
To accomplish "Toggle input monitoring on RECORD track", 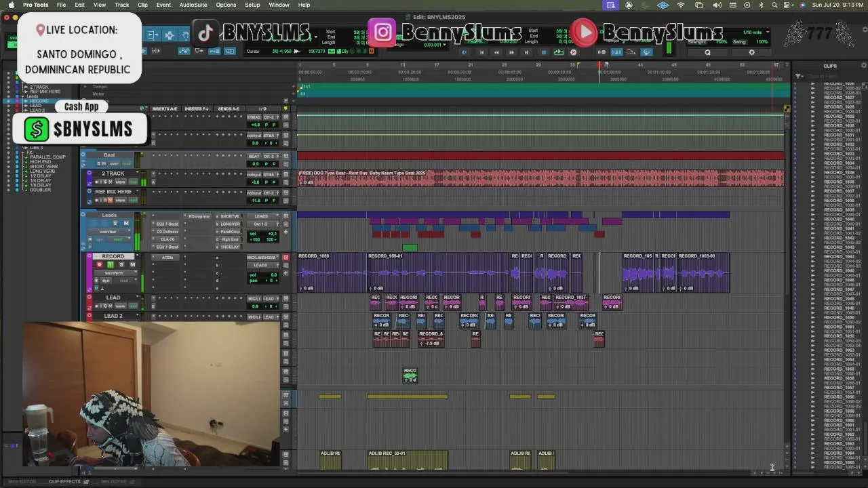I will pyautogui.click(x=111, y=264).
